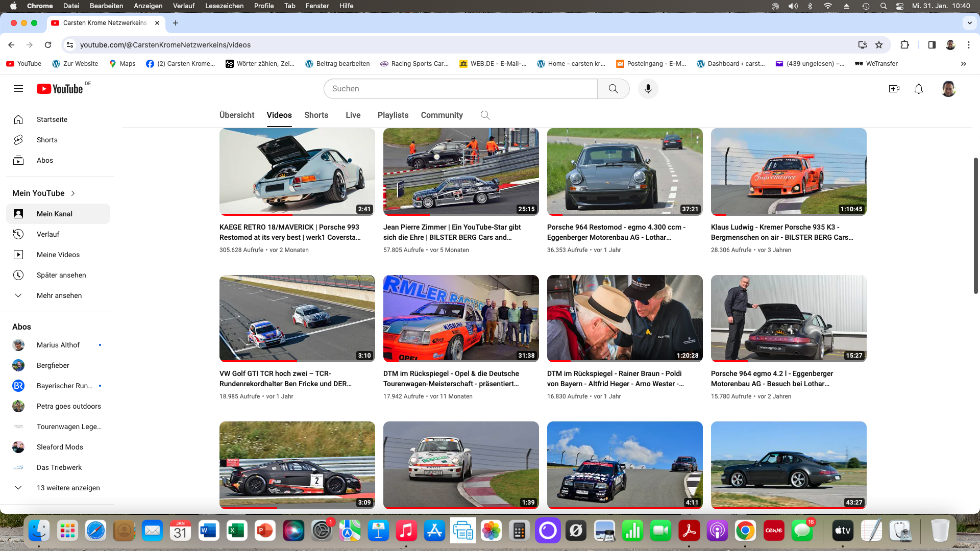Open Mein Kanal in sidebar
Screen dimensions: 980x551
coord(58,214)
